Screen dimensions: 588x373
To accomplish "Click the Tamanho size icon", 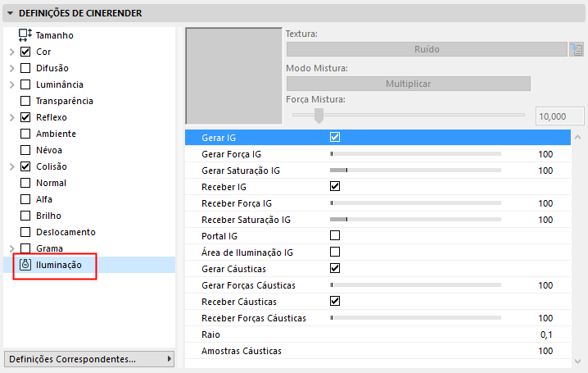I will click(x=25, y=35).
